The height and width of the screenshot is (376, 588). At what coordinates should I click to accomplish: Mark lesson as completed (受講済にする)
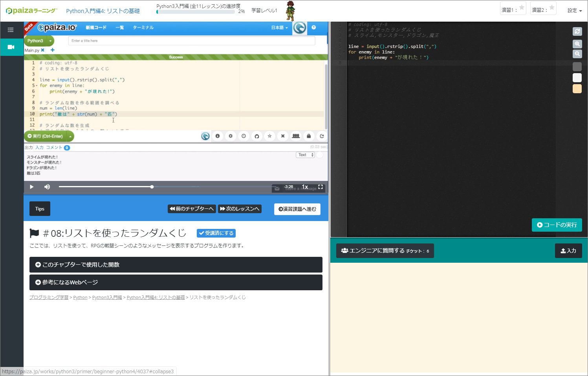216,233
